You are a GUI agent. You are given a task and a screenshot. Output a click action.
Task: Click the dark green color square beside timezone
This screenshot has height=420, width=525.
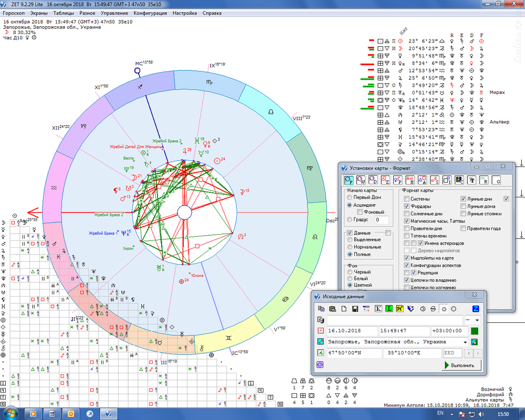point(475,331)
